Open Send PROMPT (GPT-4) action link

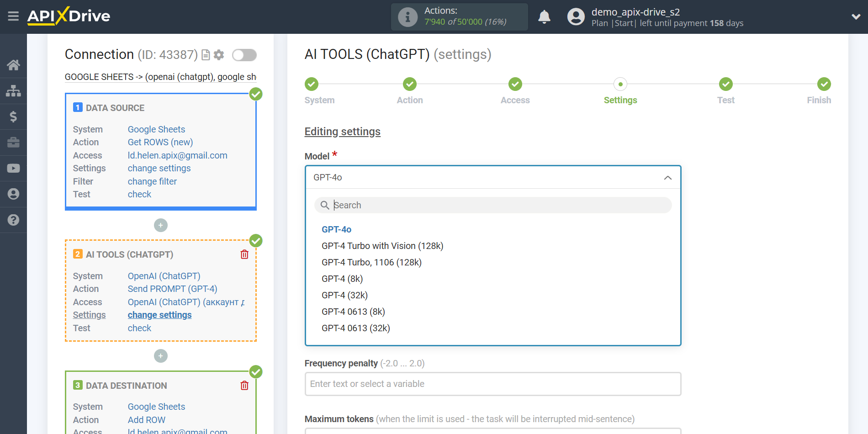pyautogui.click(x=172, y=289)
